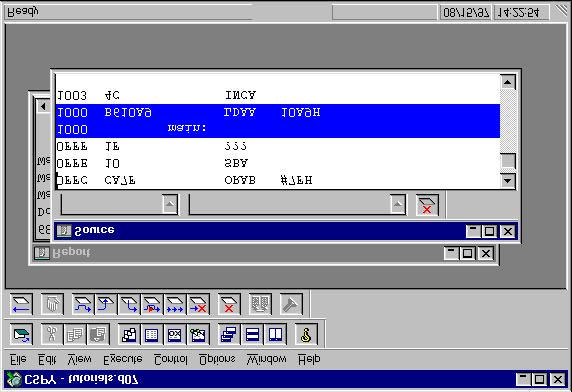Image resolution: width=572 pixels, height=392 pixels.
Task: Click the Copy icon
Action: [75, 334]
